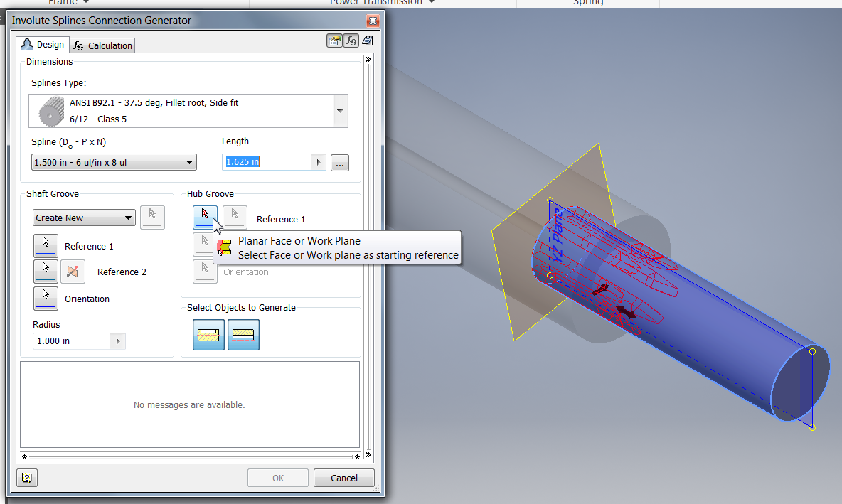The width and height of the screenshot is (842, 504).
Task: Collapse message area with left double-up chevron
Action: (x=24, y=457)
